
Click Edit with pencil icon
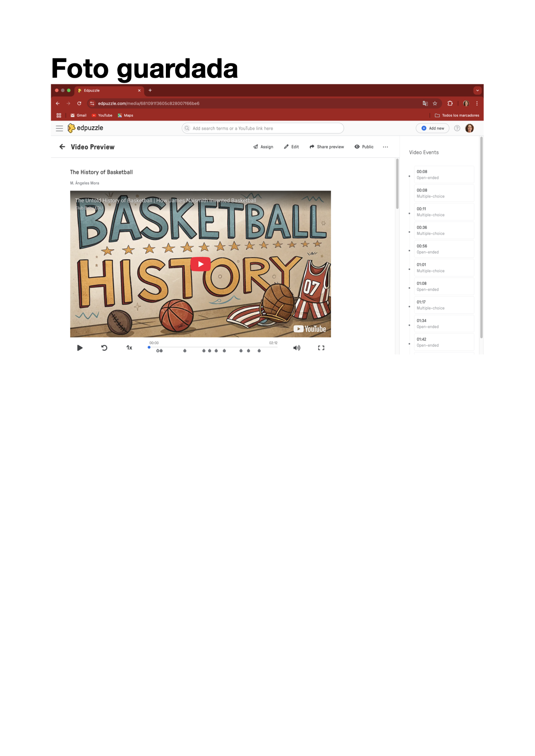click(291, 147)
